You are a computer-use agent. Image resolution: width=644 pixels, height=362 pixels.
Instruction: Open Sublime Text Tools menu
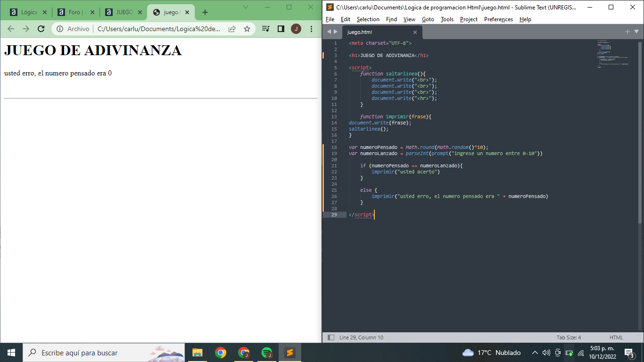[447, 19]
